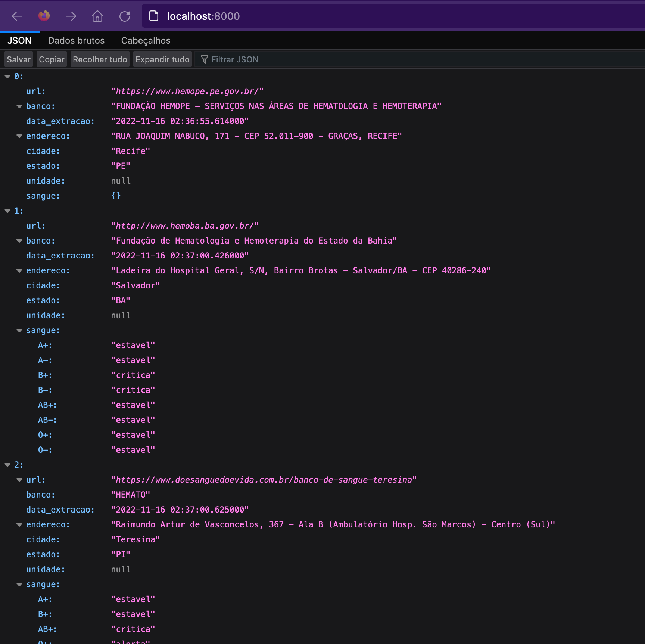Collapse item 2 in the JSON tree
Viewport: 645px width, 644px height.
pos(7,465)
